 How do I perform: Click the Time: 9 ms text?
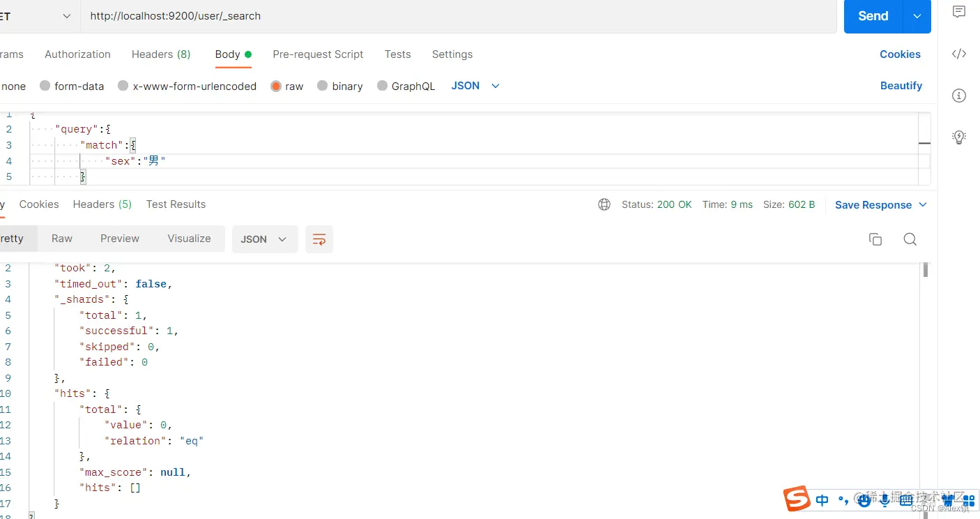[x=728, y=204]
